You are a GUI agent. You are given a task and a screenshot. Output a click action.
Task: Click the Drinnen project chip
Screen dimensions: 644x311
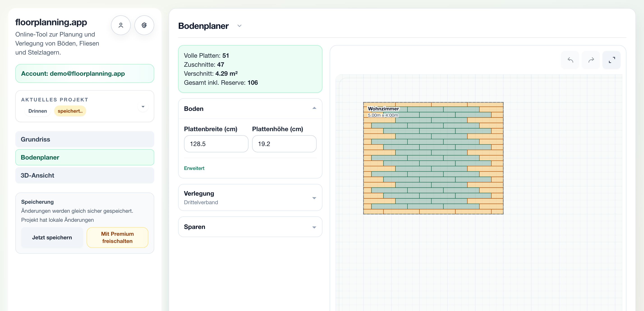tap(37, 111)
